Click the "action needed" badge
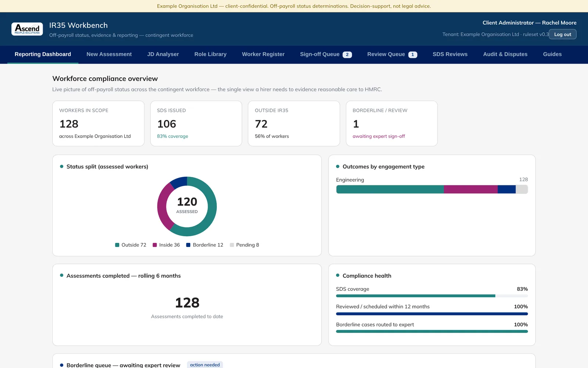 click(205, 365)
